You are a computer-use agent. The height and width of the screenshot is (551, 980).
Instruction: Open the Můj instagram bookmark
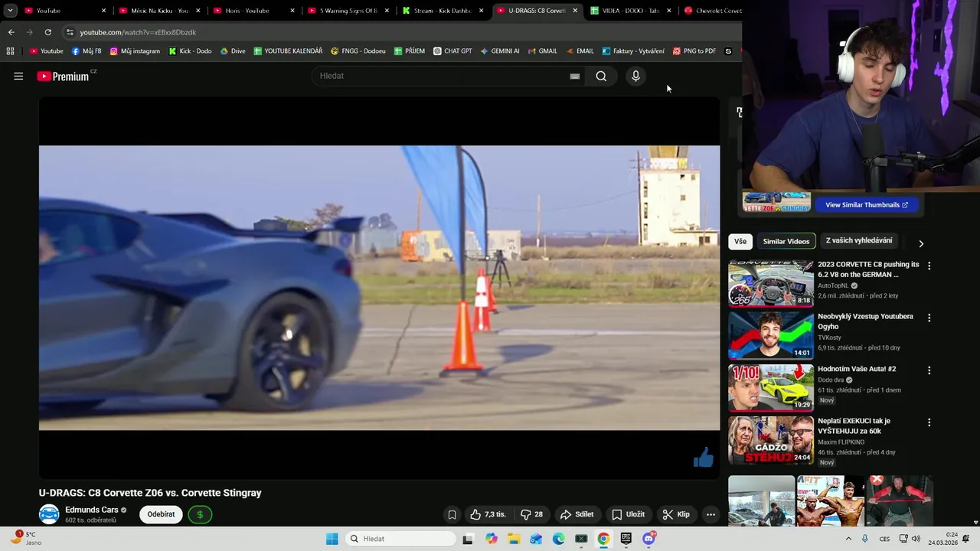[135, 51]
